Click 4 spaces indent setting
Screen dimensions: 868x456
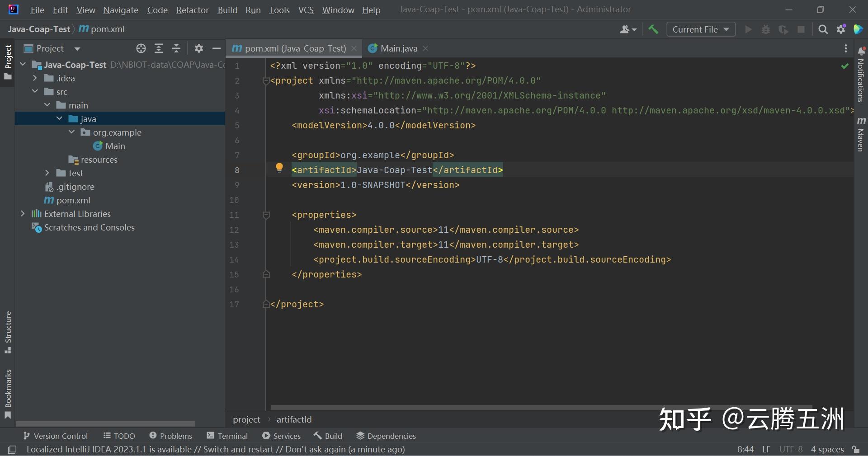point(827,449)
